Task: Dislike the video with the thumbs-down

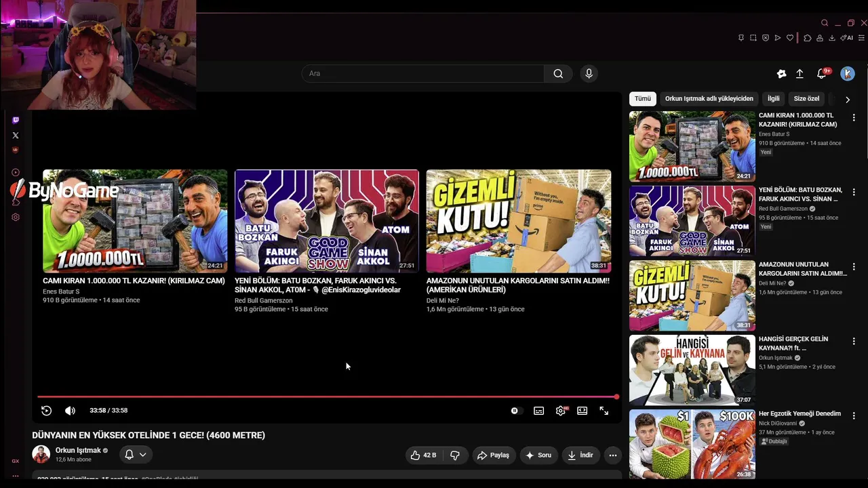Action: tap(455, 455)
